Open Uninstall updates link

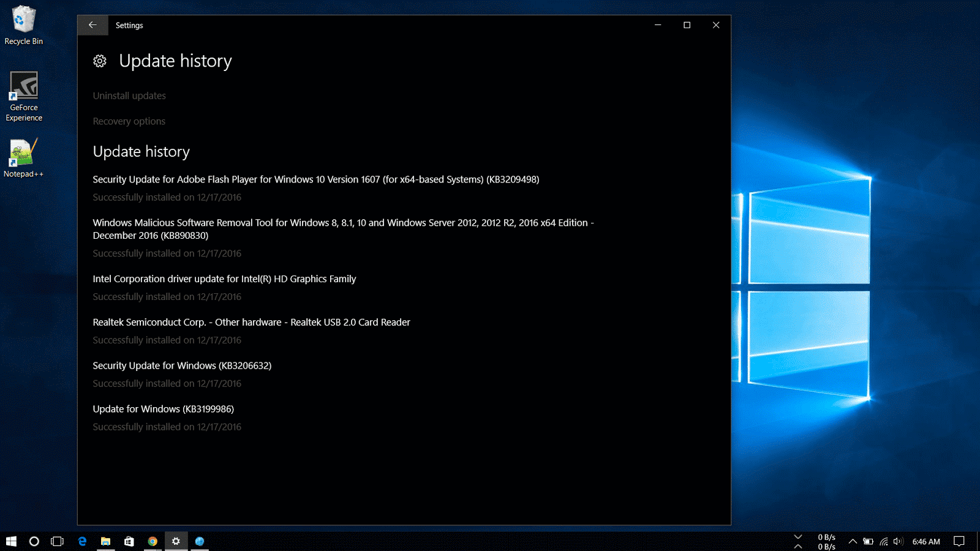pos(129,96)
